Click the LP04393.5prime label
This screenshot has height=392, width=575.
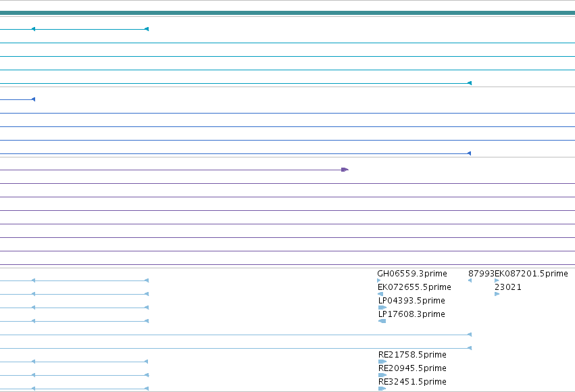click(411, 301)
